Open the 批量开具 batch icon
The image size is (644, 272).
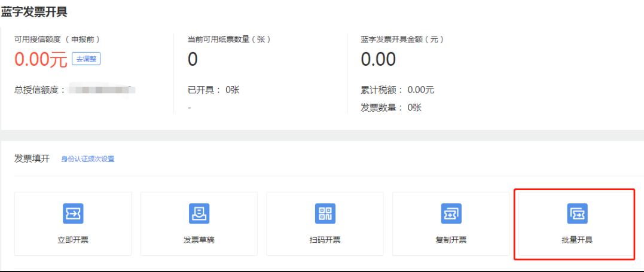coord(578,213)
